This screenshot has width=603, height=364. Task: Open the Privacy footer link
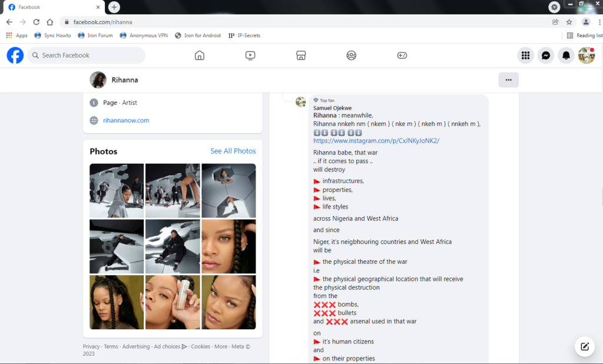(91, 347)
